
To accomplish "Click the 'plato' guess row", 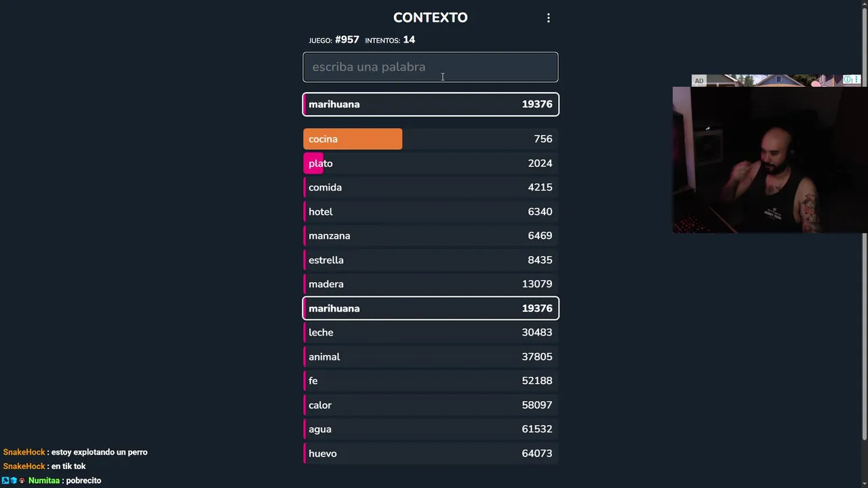I will [431, 163].
